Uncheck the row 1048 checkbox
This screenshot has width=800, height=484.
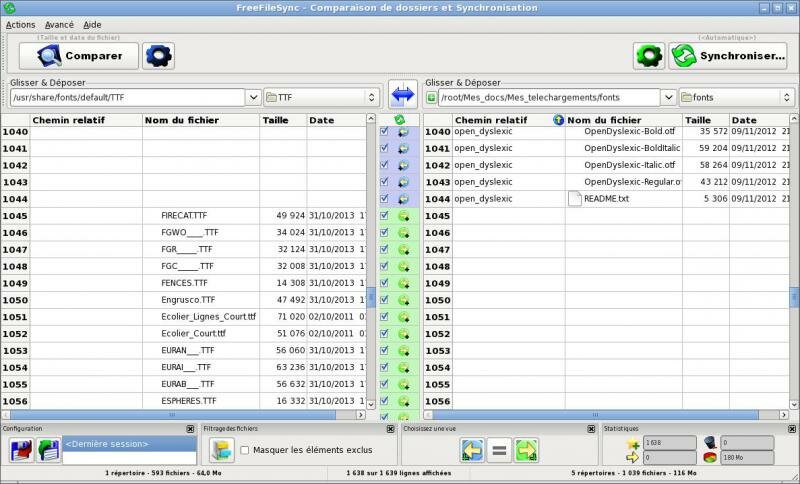pos(384,266)
